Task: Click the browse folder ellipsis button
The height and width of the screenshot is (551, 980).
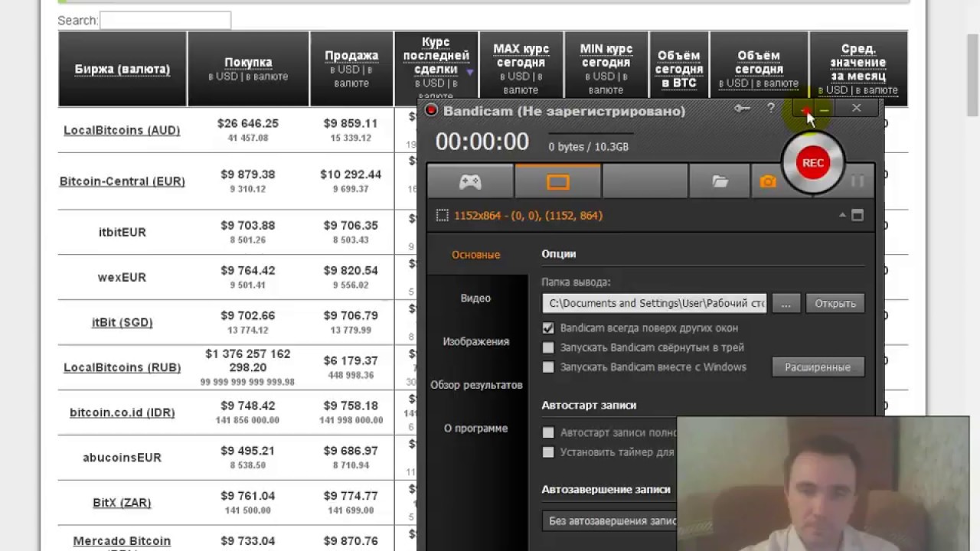Action: click(786, 303)
